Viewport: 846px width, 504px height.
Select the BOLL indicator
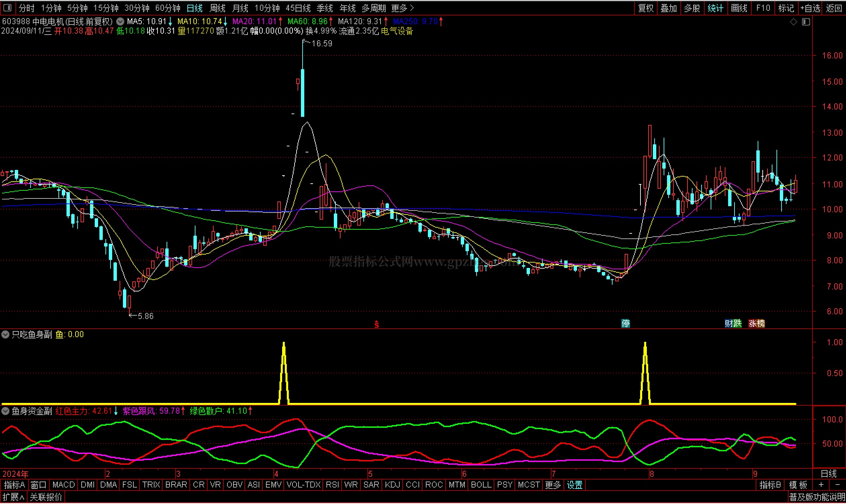click(481, 486)
